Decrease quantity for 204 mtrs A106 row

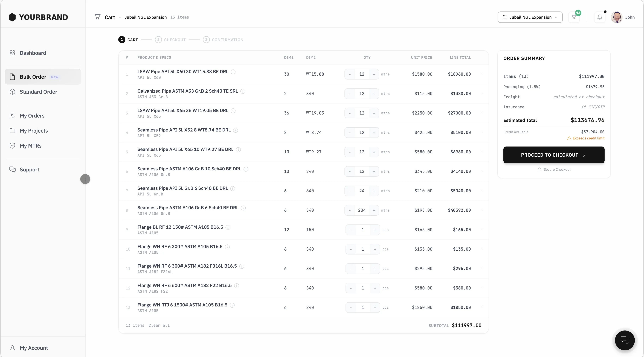coord(350,210)
